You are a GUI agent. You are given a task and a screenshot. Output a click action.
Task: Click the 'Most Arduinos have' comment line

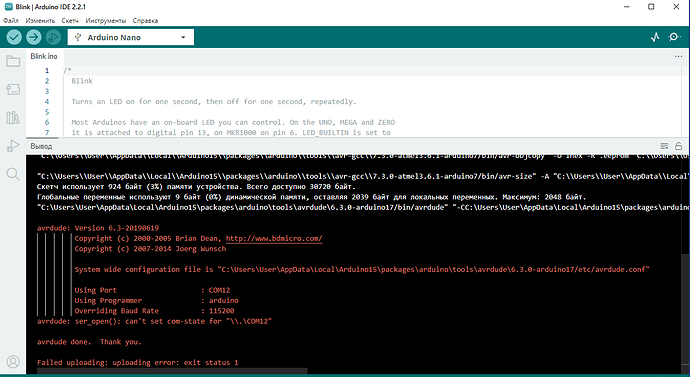coord(233,122)
